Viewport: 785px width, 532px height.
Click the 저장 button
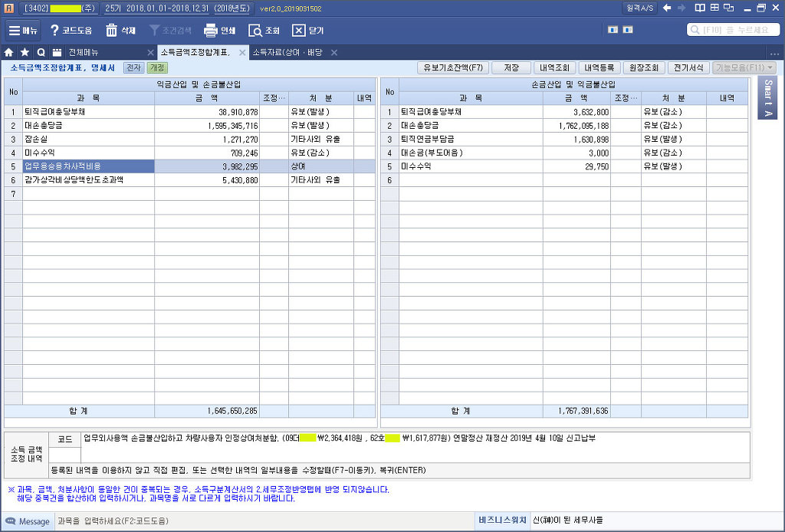[x=511, y=67]
